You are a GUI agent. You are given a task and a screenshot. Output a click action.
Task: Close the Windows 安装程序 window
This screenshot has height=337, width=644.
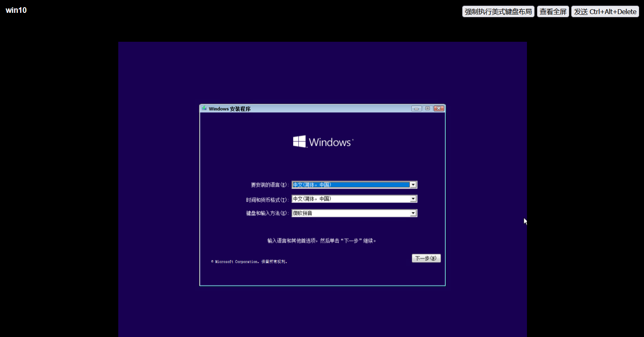pos(439,108)
